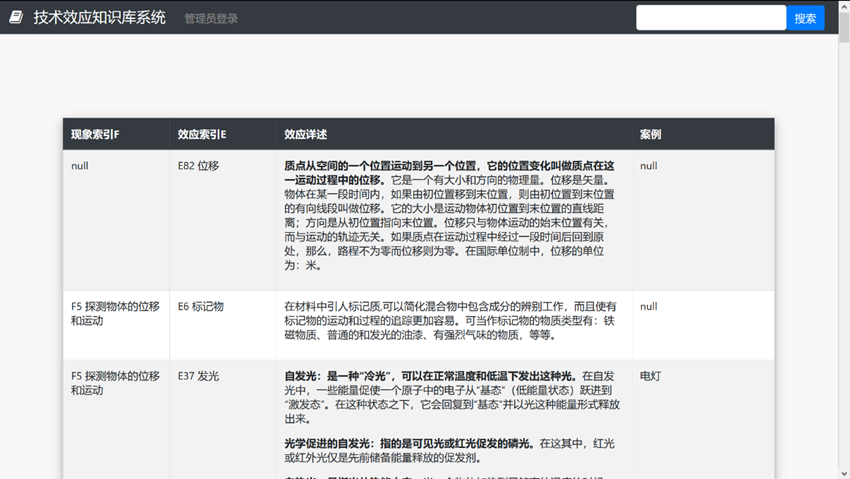The height and width of the screenshot is (479, 850).
Task: Click the paragraph starting 自发光：是一种“冷光”
Action: (452, 397)
